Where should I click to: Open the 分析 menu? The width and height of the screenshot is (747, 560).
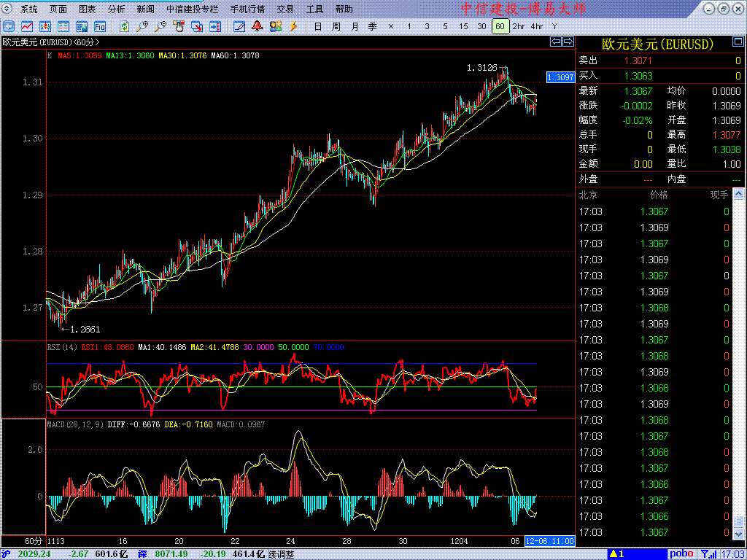pyautogui.click(x=116, y=9)
